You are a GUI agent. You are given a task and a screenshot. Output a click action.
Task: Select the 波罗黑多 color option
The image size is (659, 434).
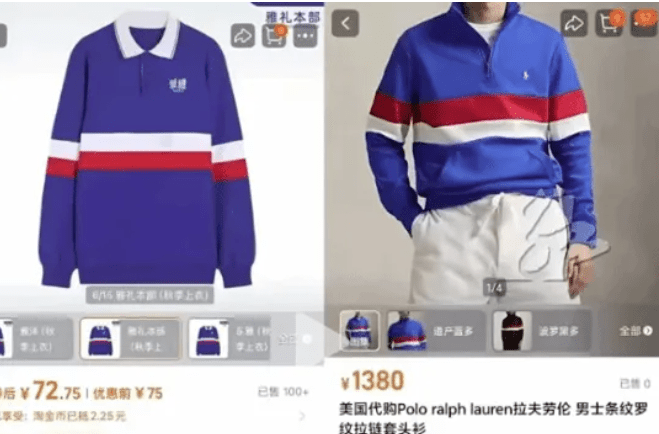click(x=542, y=331)
